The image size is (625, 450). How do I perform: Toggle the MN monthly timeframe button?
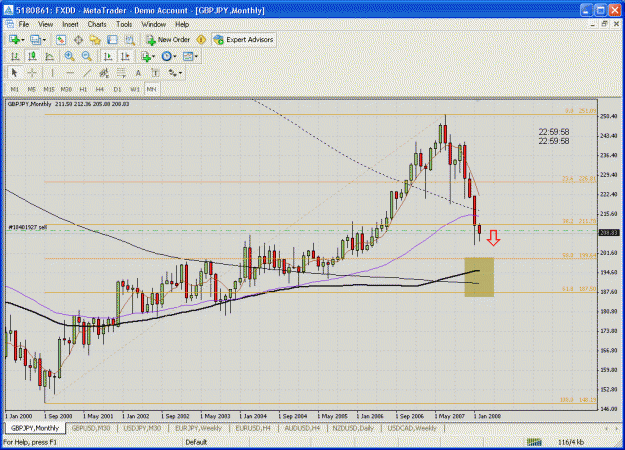(151, 89)
